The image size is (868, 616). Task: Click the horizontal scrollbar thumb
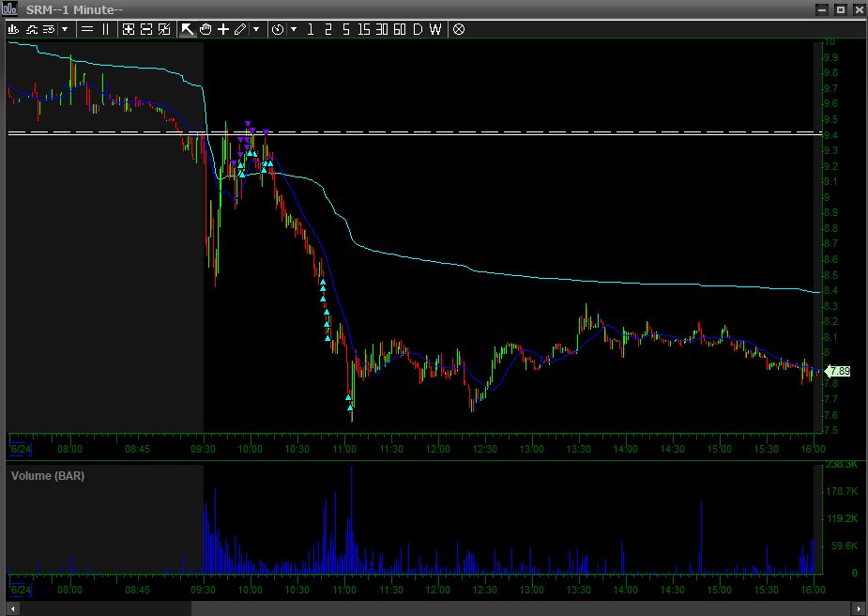(x=521, y=609)
